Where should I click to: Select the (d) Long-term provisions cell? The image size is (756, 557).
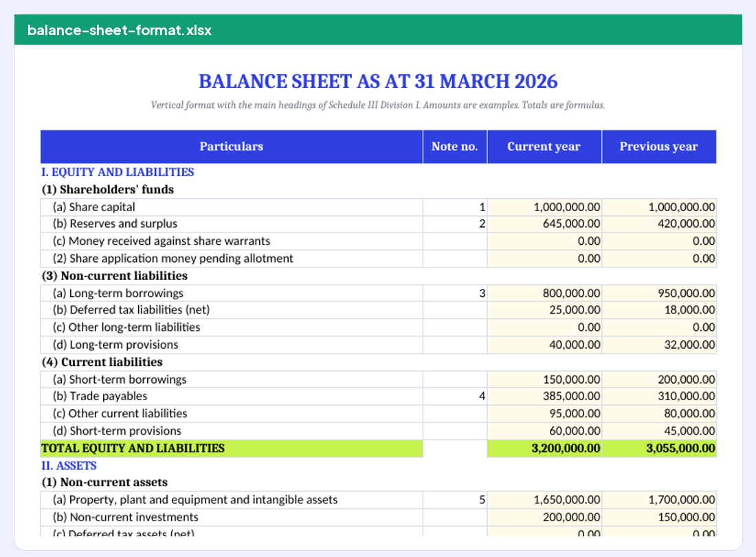(x=232, y=345)
